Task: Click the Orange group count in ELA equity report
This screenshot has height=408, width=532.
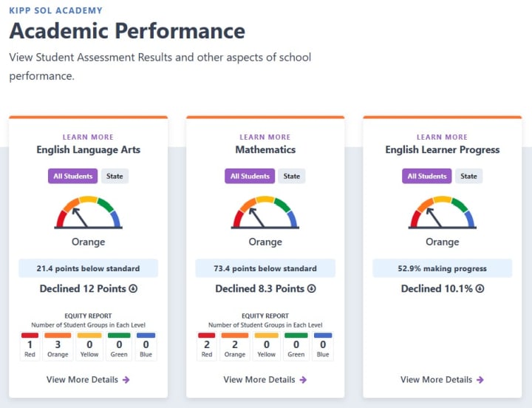Action: 58,344
